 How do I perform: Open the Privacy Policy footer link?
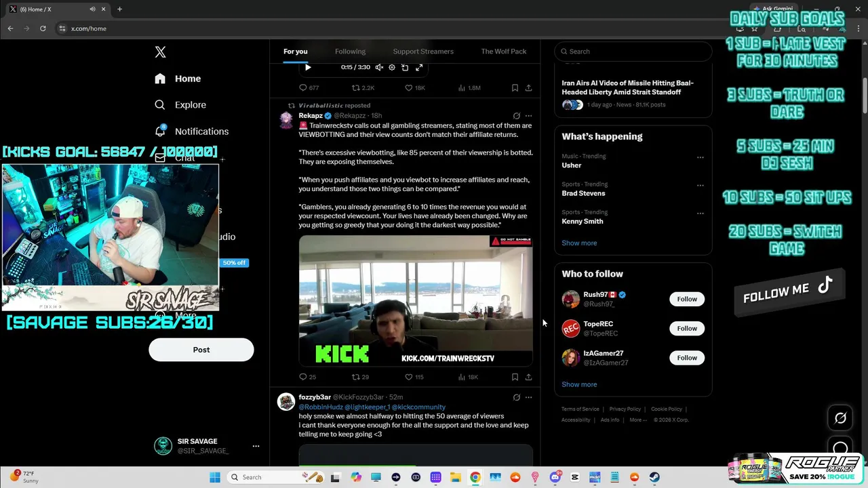[x=625, y=409]
